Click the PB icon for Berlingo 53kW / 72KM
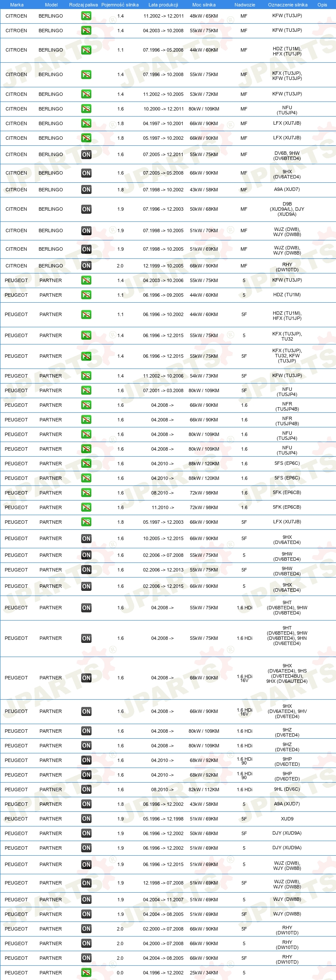Image resolution: width=336 pixels, height=980 pixels. (x=86, y=94)
